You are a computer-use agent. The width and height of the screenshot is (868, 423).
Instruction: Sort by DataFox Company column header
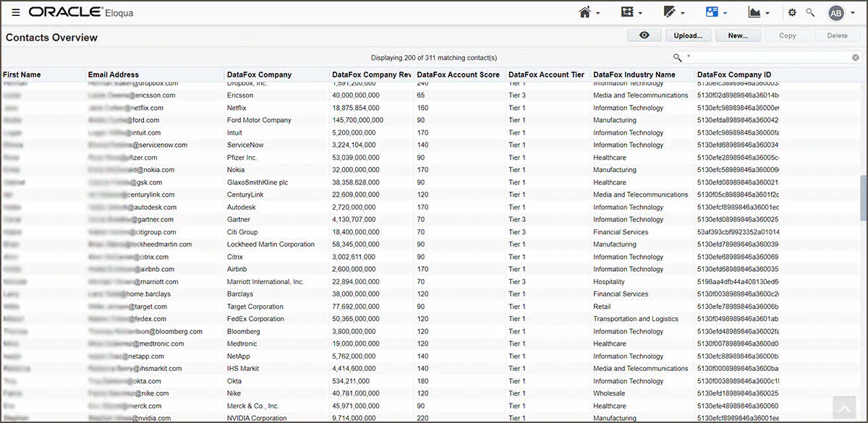pos(259,74)
